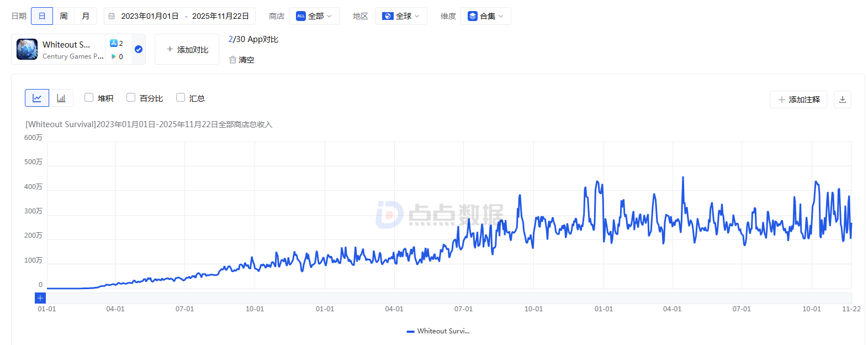Click the 添加对比 add comparison button
868x345 pixels.
pyautogui.click(x=187, y=49)
